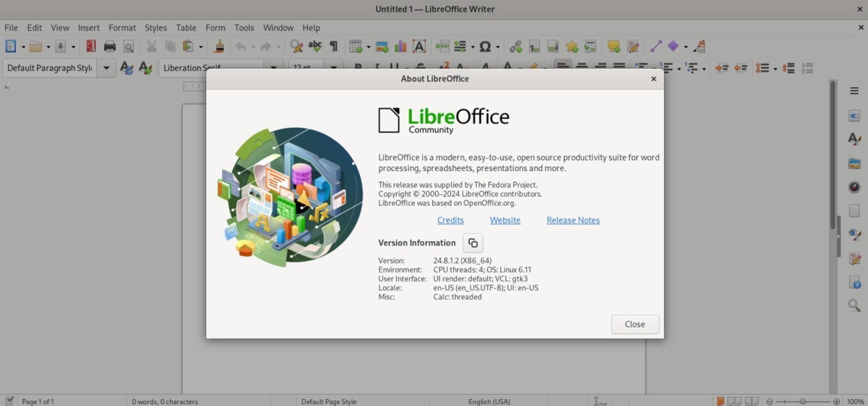Toggle Bold formatting

(357, 68)
